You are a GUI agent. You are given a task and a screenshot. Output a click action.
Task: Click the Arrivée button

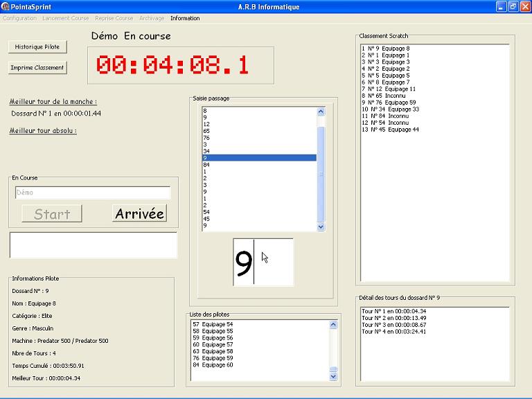[x=139, y=213]
